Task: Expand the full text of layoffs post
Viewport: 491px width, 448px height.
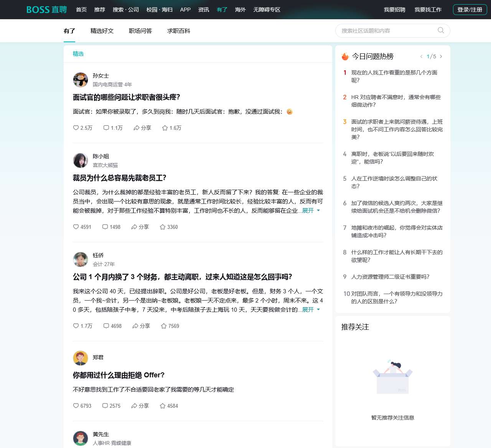Action: point(311,210)
